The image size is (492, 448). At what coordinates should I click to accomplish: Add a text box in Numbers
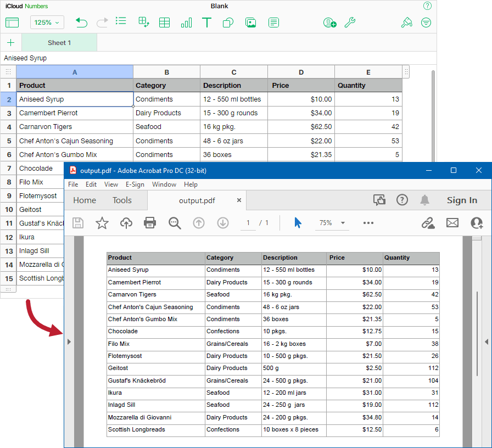click(x=207, y=23)
